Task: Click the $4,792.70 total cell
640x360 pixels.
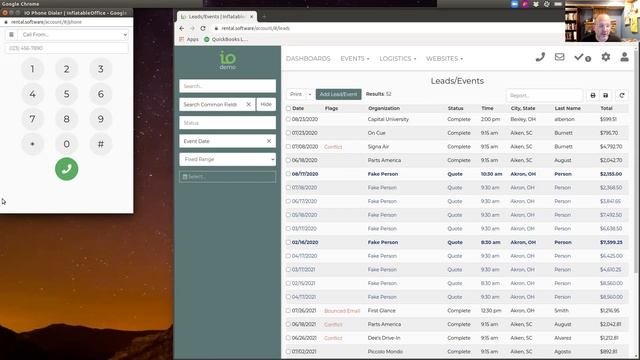Action: [611, 147]
